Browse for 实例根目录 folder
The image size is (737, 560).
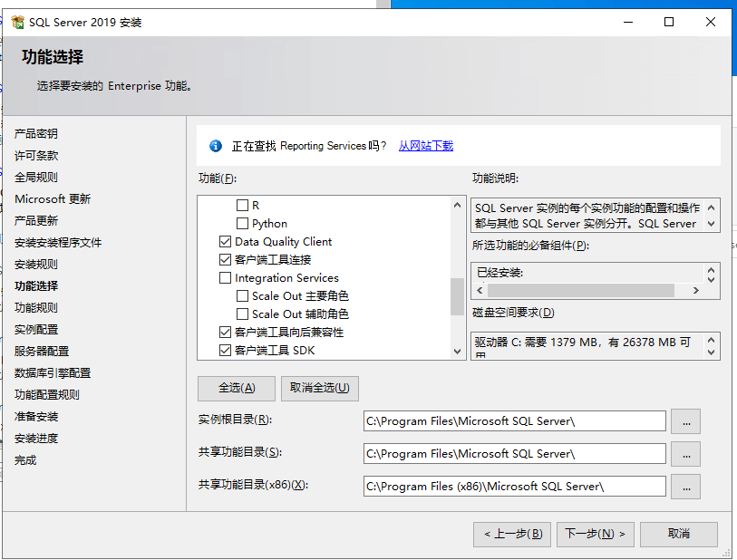click(x=685, y=421)
